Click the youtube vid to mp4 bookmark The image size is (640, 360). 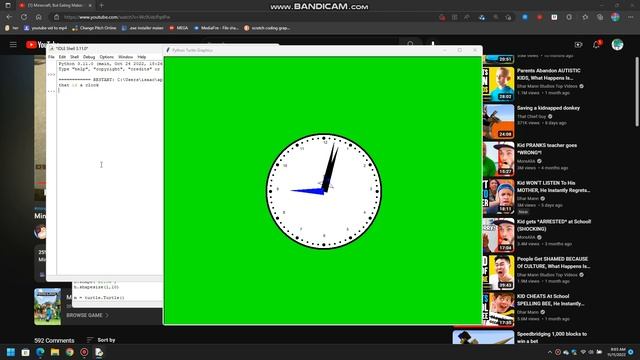point(45,28)
